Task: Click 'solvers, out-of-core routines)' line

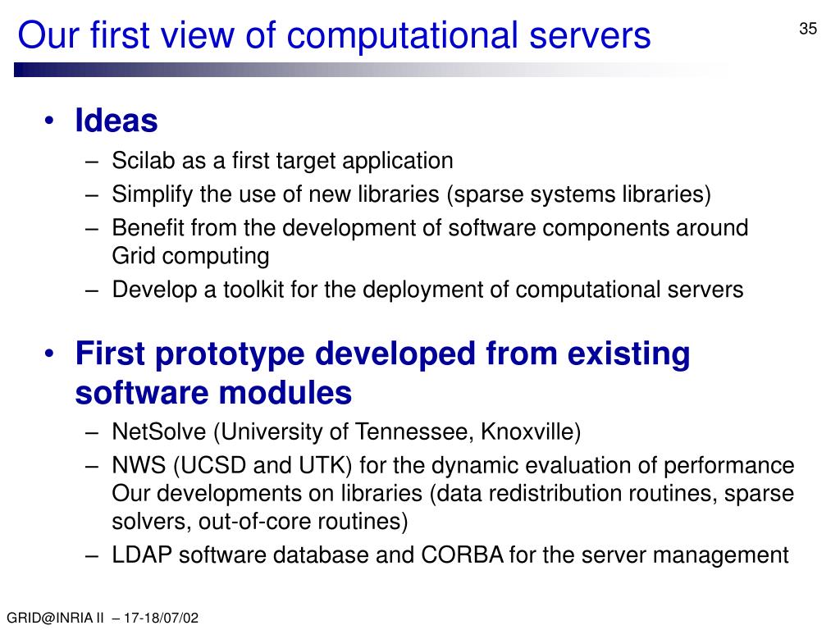Action: [260, 521]
